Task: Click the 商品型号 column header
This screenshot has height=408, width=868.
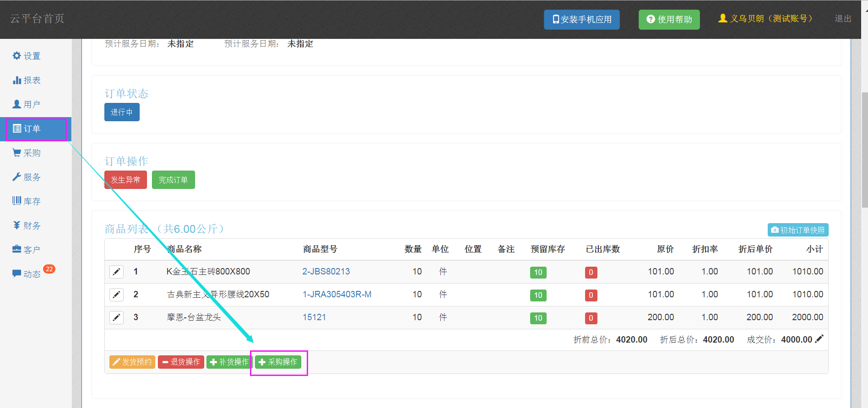Action: click(x=320, y=249)
